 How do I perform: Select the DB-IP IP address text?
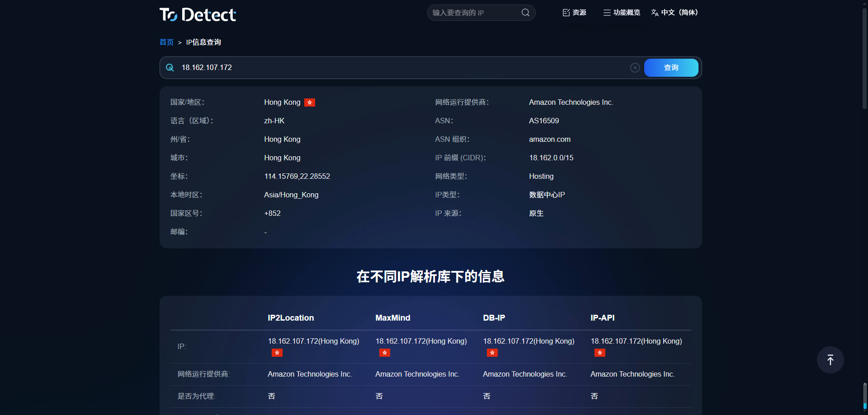(528, 341)
